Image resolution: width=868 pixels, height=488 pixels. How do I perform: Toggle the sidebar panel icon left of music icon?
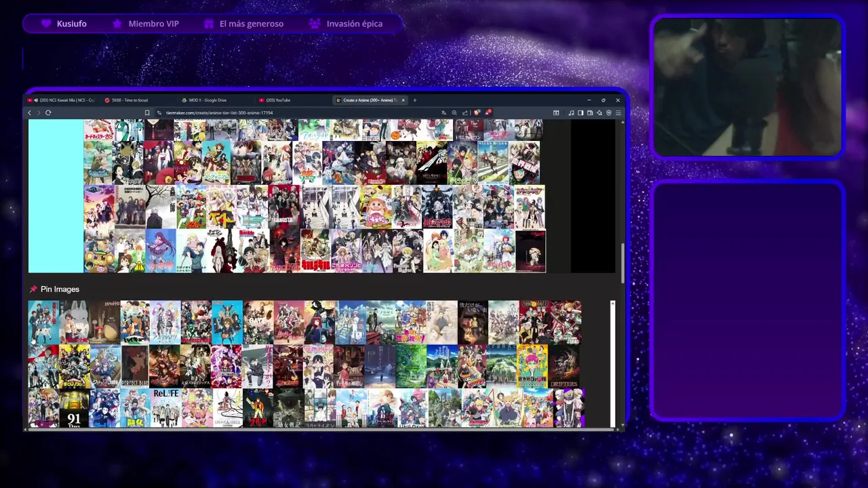coord(556,113)
